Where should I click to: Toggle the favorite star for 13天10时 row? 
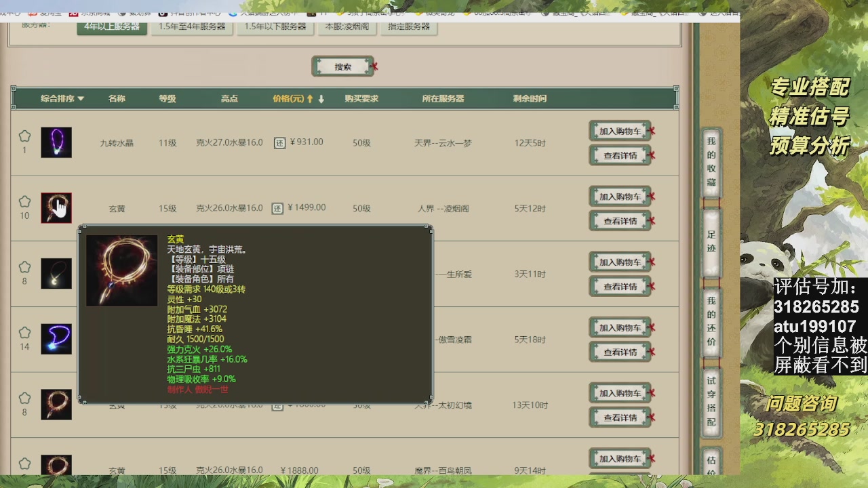[24, 398]
